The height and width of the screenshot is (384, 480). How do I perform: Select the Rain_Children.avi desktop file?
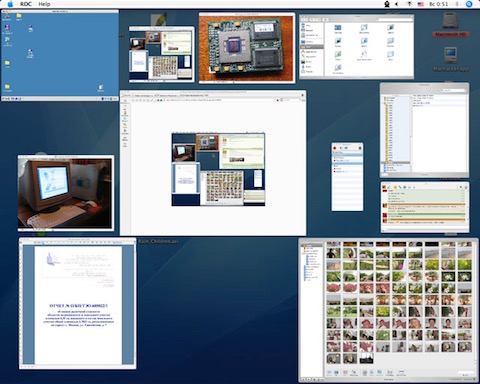158,241
